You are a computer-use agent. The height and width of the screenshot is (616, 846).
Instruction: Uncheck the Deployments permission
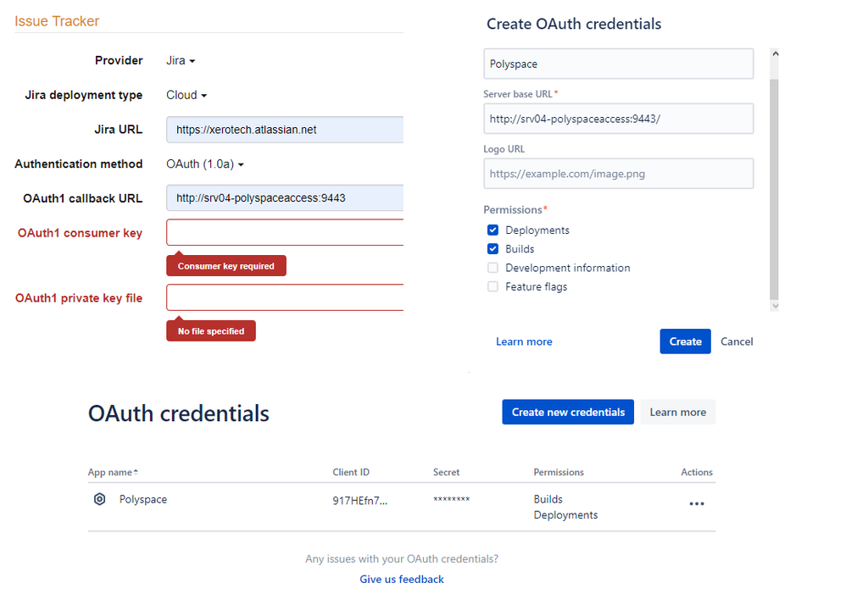point(493,230)
